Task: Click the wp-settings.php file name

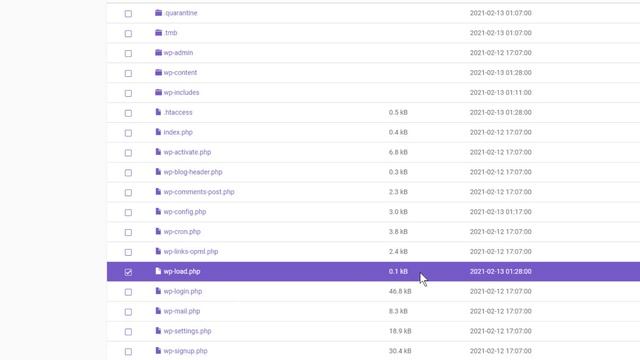Action: [187, 331]
